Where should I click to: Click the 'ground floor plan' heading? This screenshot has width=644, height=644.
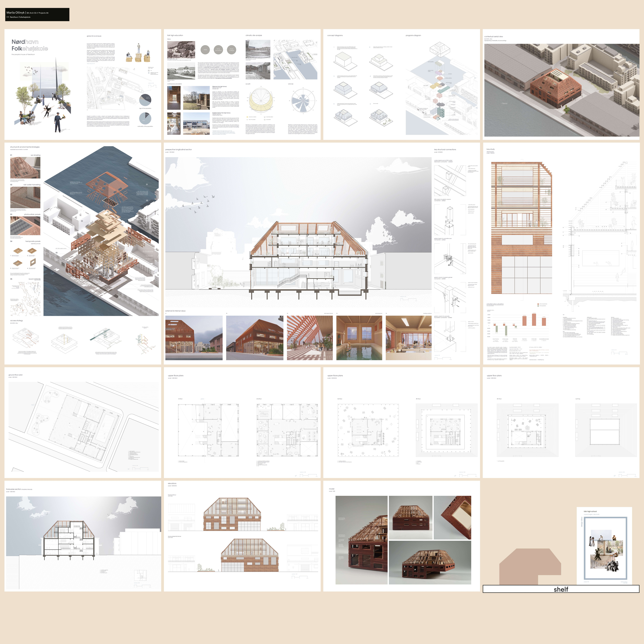[x=16, y=375]
